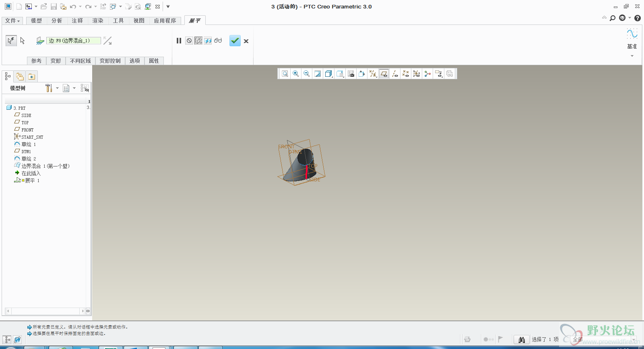Click the New file icon
This screenshot has height=349, width=644.
coord(19,6)
